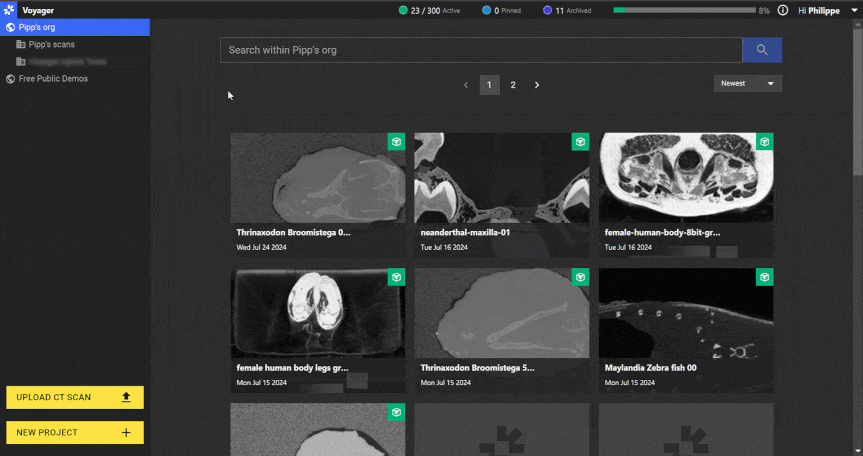Open Pipp's scans folder

coord(52,44)
